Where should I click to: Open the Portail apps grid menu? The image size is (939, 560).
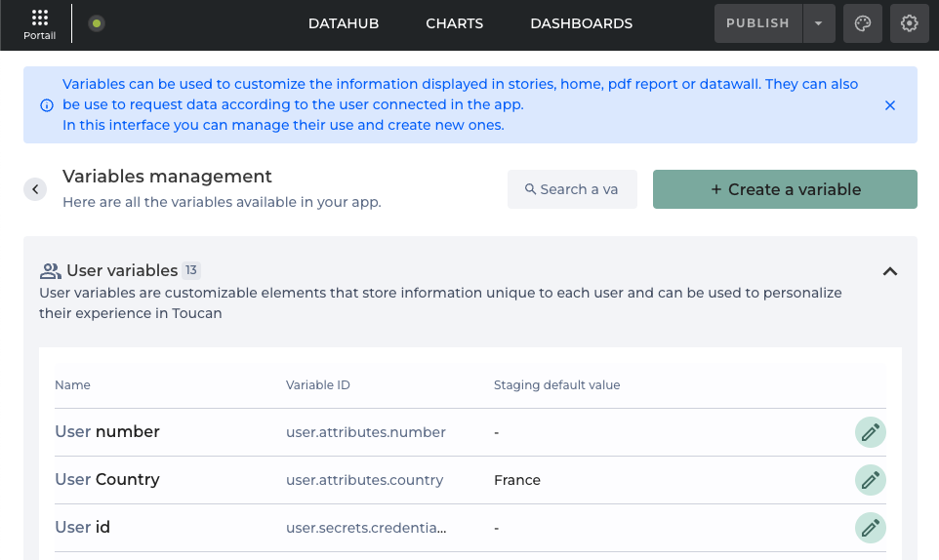click(x=39, y=23)
